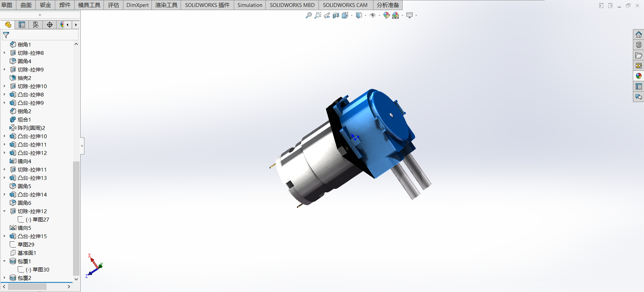Switch to the 焊件 tab
Image resolution: width=644 pixels, height=292 pixels.
65,5
